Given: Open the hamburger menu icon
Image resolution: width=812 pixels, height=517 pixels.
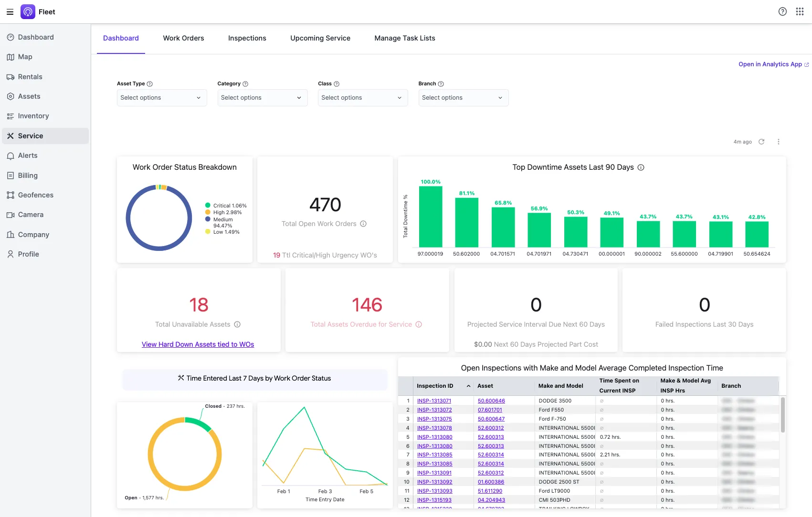Looking at the screenshot, I should (x=10, y=12).
